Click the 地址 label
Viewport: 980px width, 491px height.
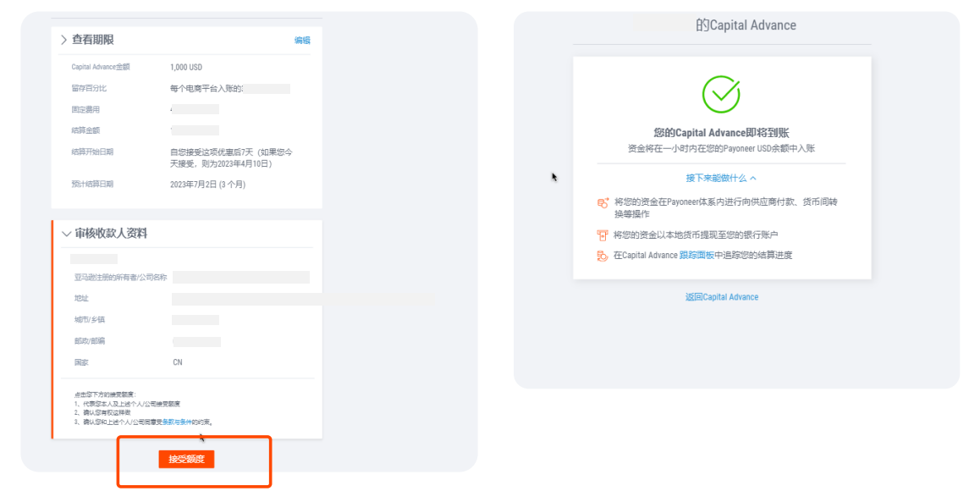81,298
